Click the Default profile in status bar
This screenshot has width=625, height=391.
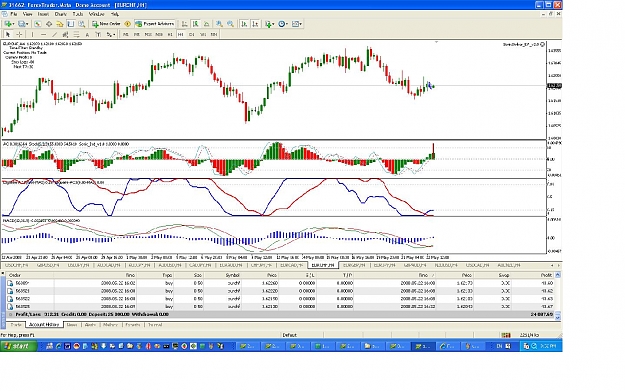point(289,335)
